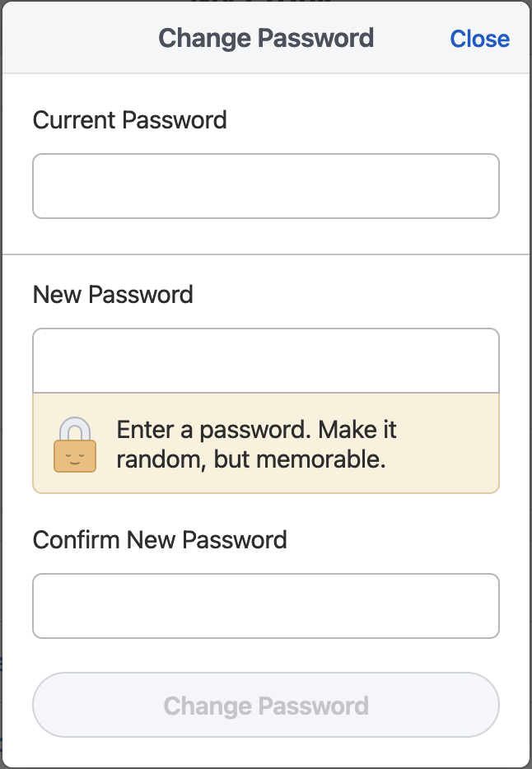Click inside the New Password text box
The image size is (532, 769).
pyautogui.click(x=265, y=360)
